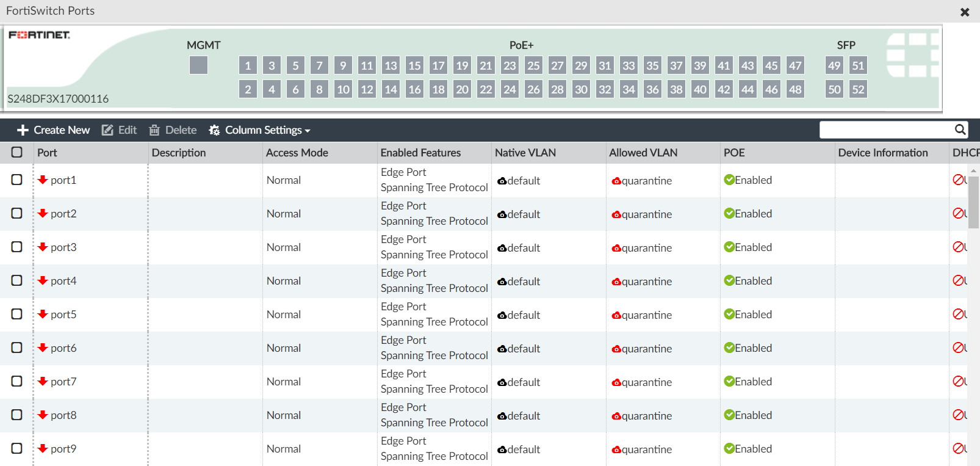
Task: Click the red down arrow for port1
Action: tap(43, 180)
